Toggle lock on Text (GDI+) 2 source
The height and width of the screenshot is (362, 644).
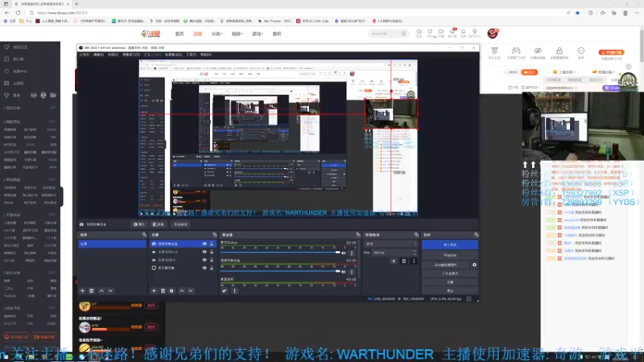tap(212, 252)
